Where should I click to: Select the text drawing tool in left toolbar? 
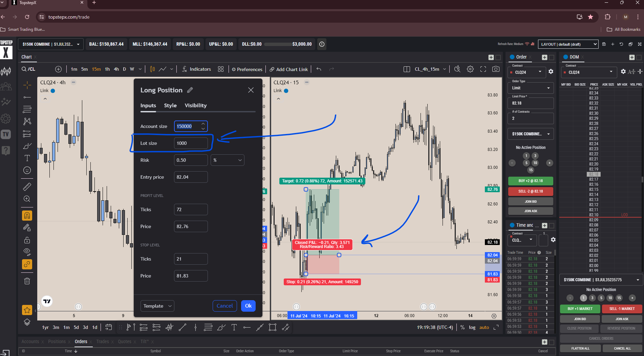point(27,158)
